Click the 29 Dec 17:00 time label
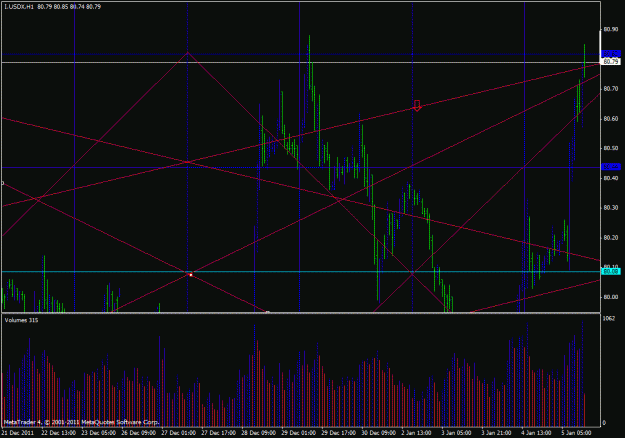The height and width of the screenshot is (438, 625). point(338,433)
